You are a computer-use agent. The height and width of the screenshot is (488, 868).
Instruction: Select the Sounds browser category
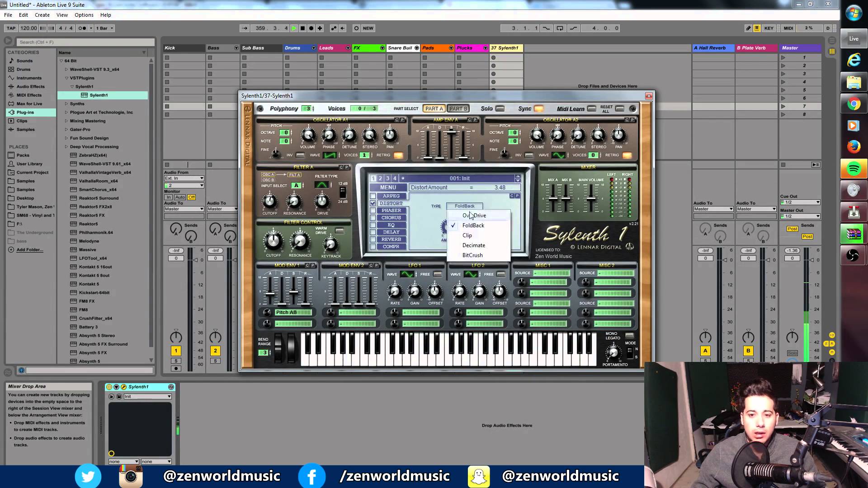coord(24,61)
